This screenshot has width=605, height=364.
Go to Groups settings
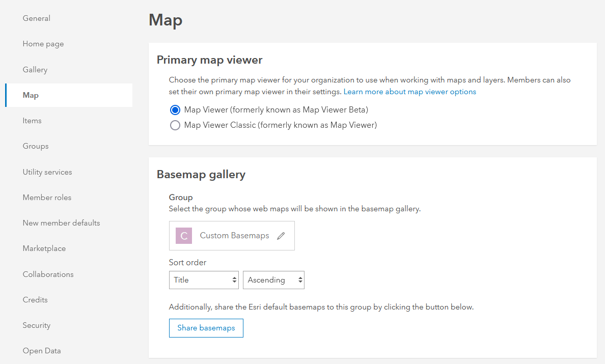(x=35, y=146)
